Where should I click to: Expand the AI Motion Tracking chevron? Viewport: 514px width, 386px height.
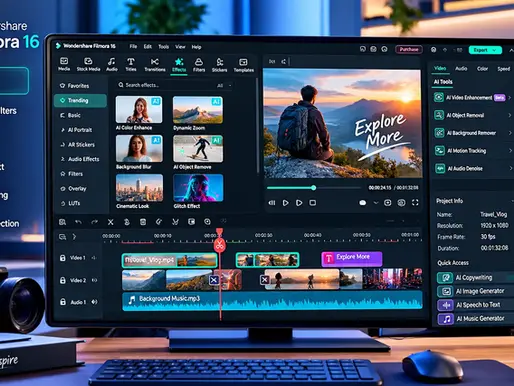tap(510, 151)
